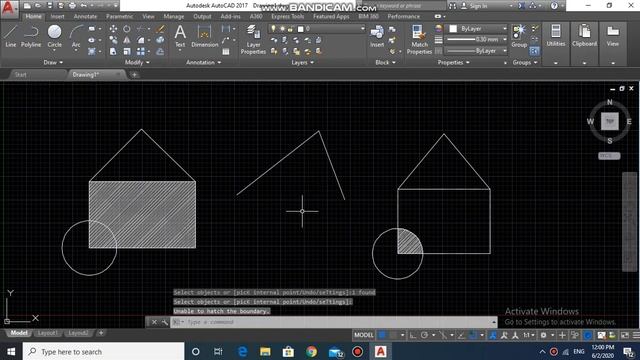640x360 pixels.
Task: Open the Dimension tool
Action: tap(204, 36)
